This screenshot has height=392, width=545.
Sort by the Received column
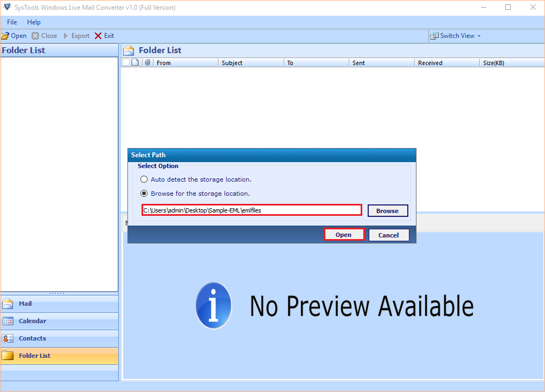click(x=447, y=63)
